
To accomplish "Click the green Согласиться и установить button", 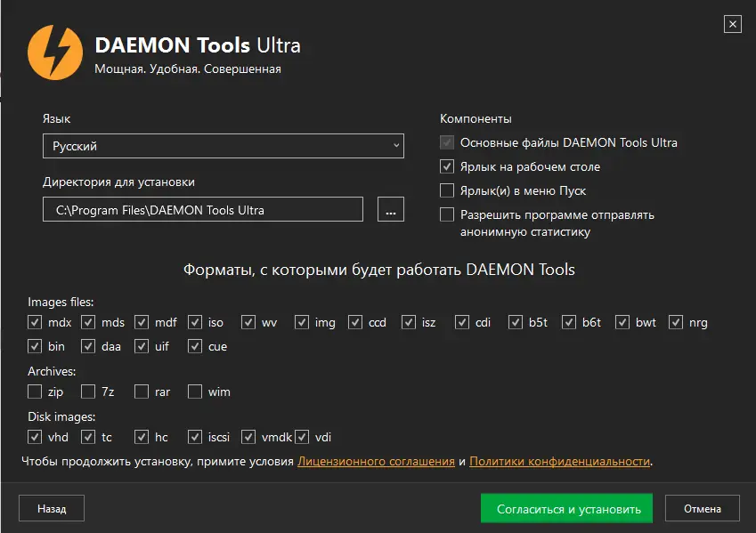I will pos(566,509).
